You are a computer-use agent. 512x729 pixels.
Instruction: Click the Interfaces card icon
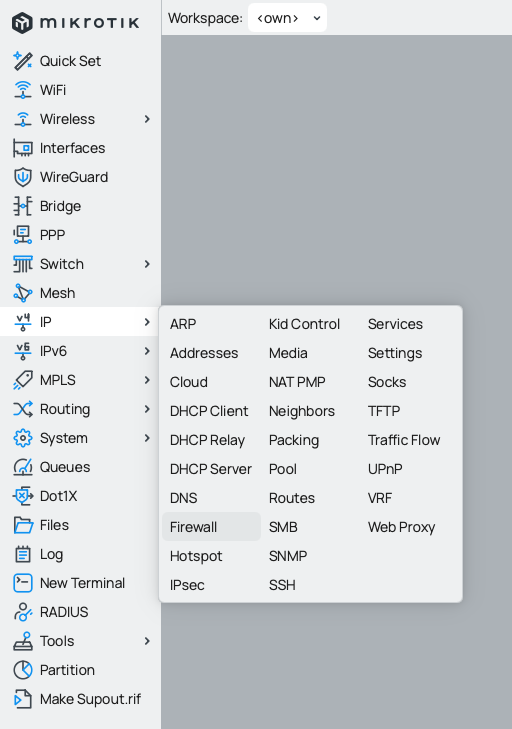pos(23,148)
